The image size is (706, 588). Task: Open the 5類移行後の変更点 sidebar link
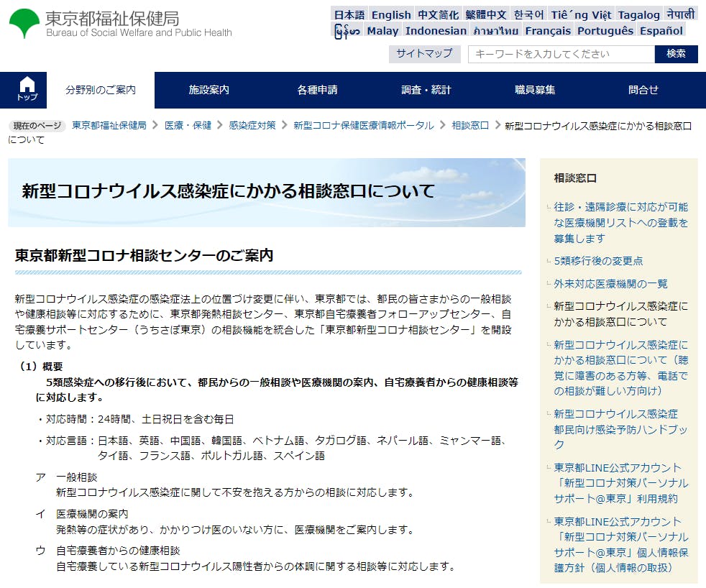pos(598,261)
